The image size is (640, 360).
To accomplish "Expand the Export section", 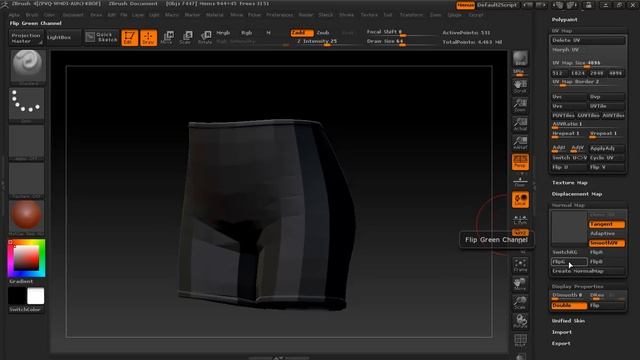I will [561, 344].
